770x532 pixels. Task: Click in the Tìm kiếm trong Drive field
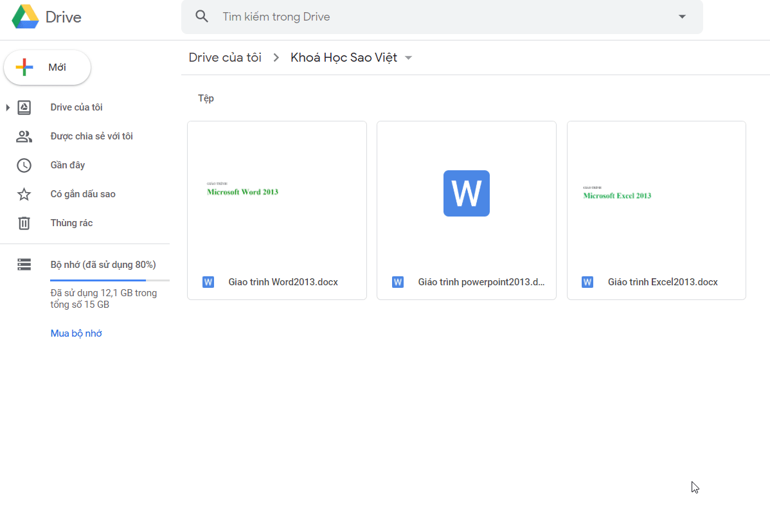click(442, 17)
